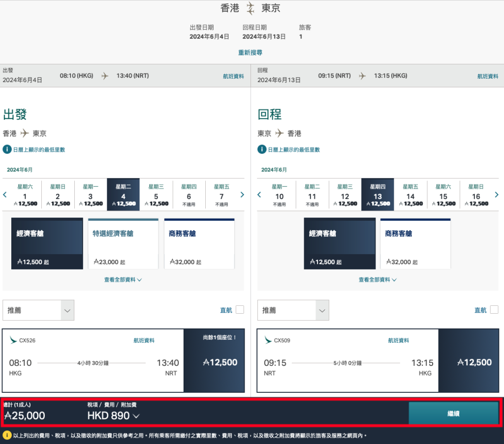
Task: Select departure date 星期一 3
Action: pos(91,195)
